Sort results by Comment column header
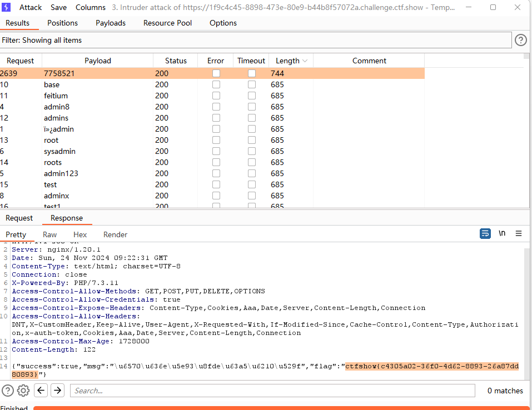The image size is (532, 410). (x=369, y=61)
